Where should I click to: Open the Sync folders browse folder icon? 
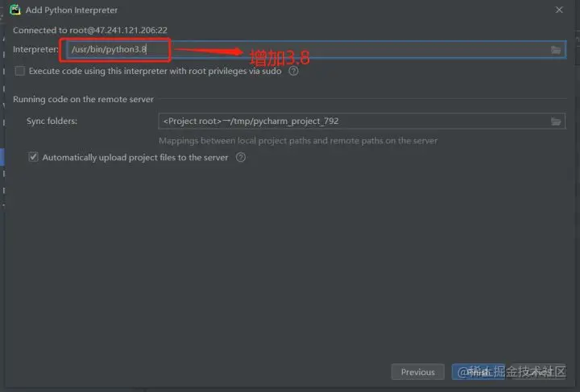tap(556, 122)
